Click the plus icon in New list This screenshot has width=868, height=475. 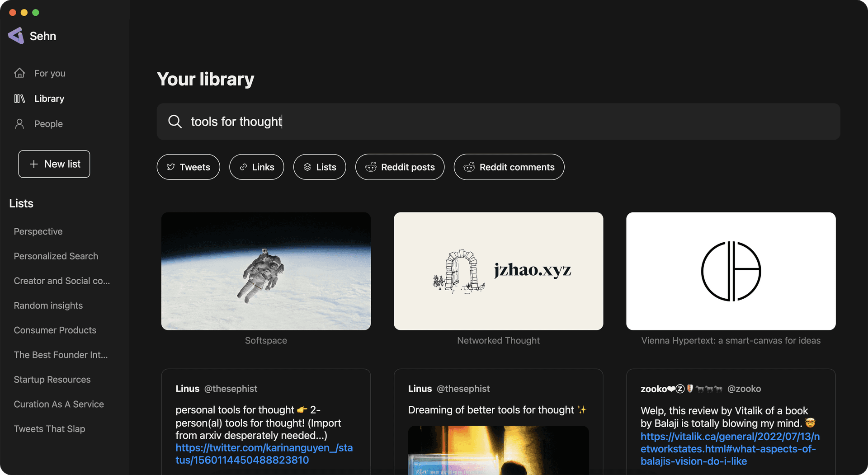[33, 164]
